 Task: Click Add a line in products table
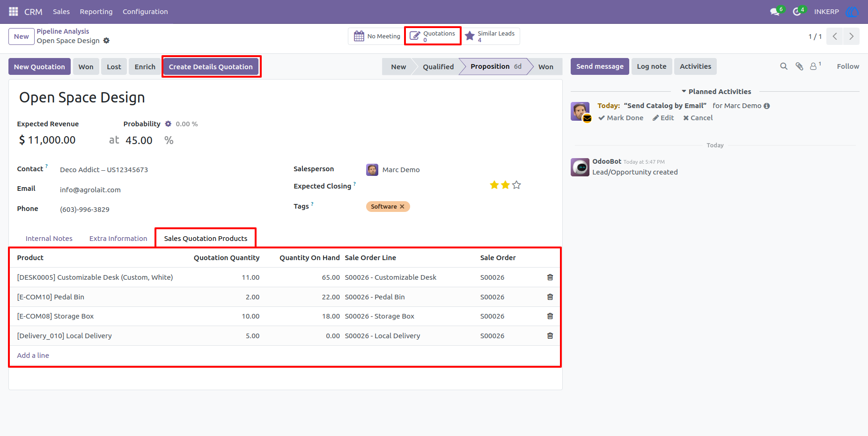(33, 356)
